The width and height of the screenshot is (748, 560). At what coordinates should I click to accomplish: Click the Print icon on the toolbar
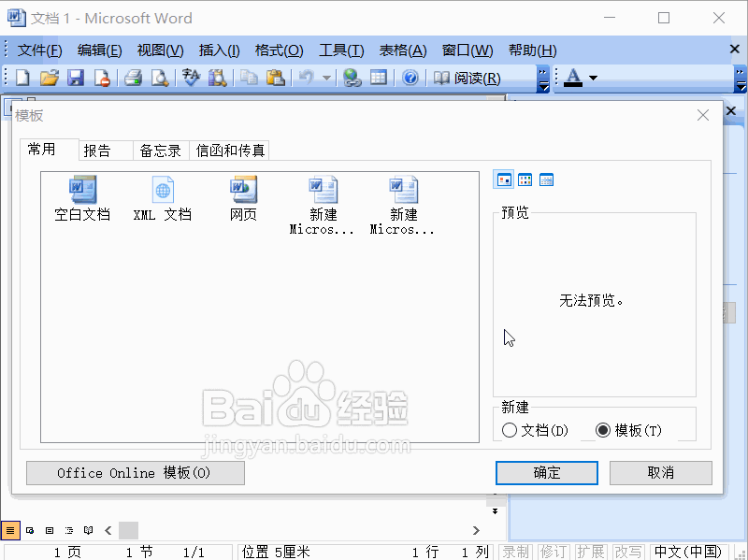132,78
